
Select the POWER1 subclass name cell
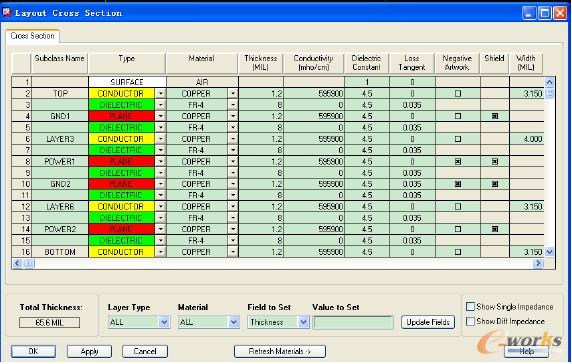click(x=60, y=162)
